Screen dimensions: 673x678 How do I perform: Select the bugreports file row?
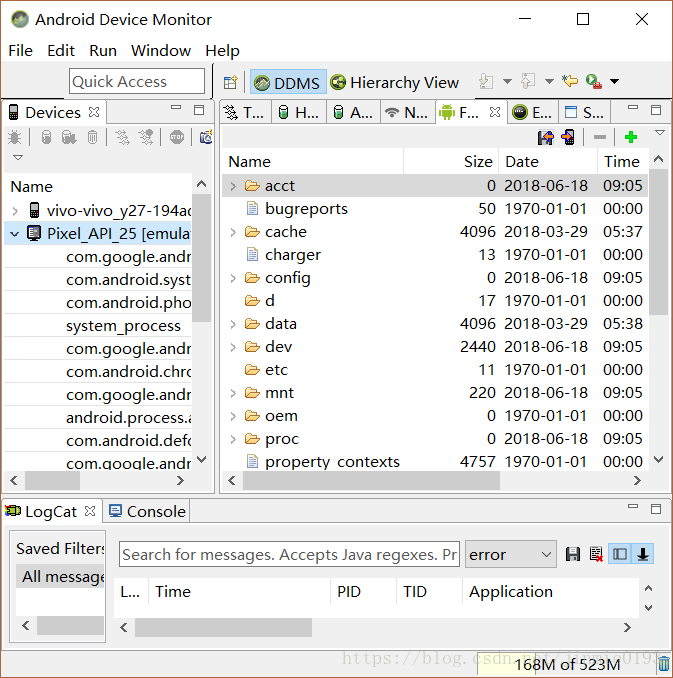[434, 209]
